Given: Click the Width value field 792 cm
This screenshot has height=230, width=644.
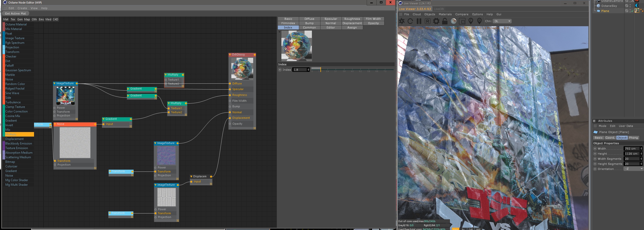Looking at the screenshot, I should pos(632,149).
